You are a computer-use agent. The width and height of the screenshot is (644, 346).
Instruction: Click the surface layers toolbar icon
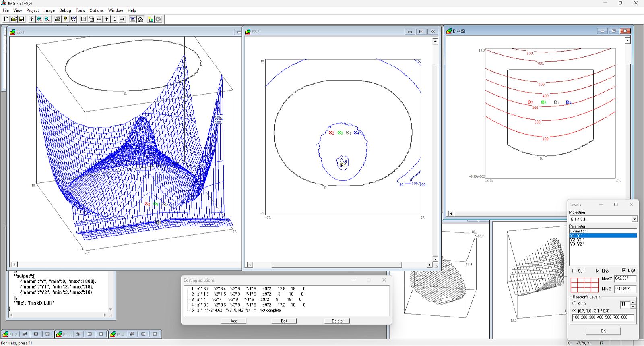click(140, 19)
